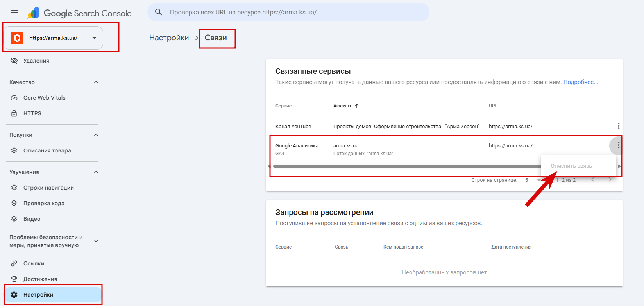Click the URL inspection search field
The image size is (644, 306).
click(288, 12)
